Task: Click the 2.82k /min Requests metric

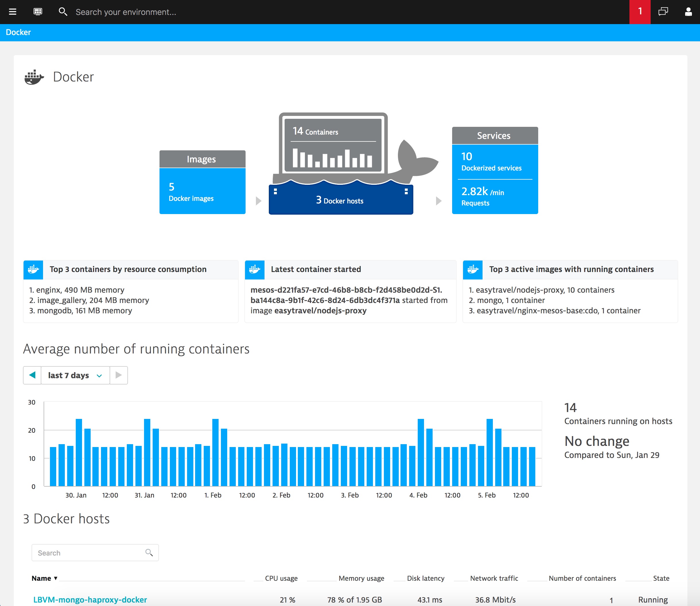Action: click(483, 197)
